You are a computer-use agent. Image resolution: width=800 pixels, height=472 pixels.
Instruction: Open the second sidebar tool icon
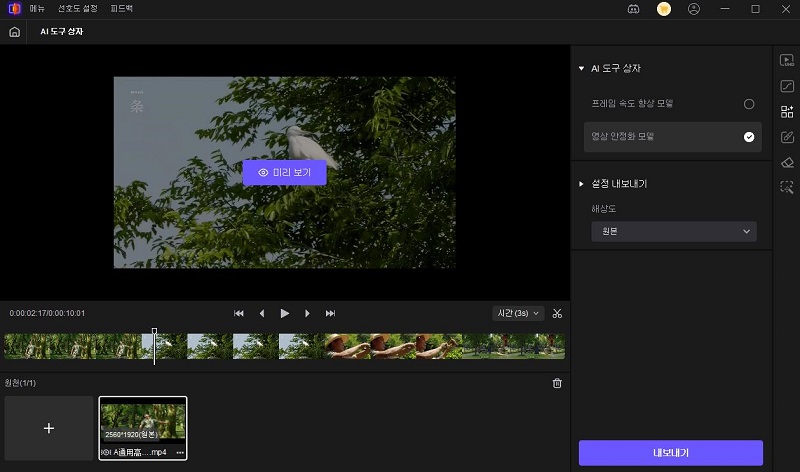(x=787, y=86)
